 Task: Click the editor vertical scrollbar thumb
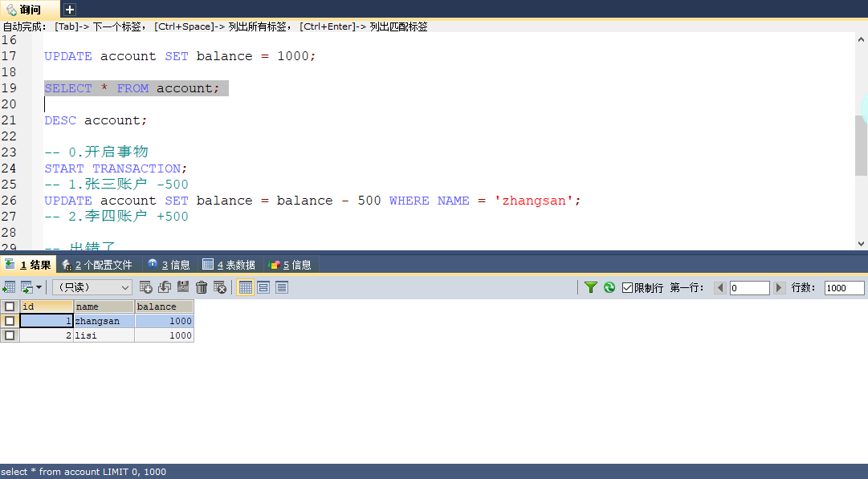[x=861, y=145]
